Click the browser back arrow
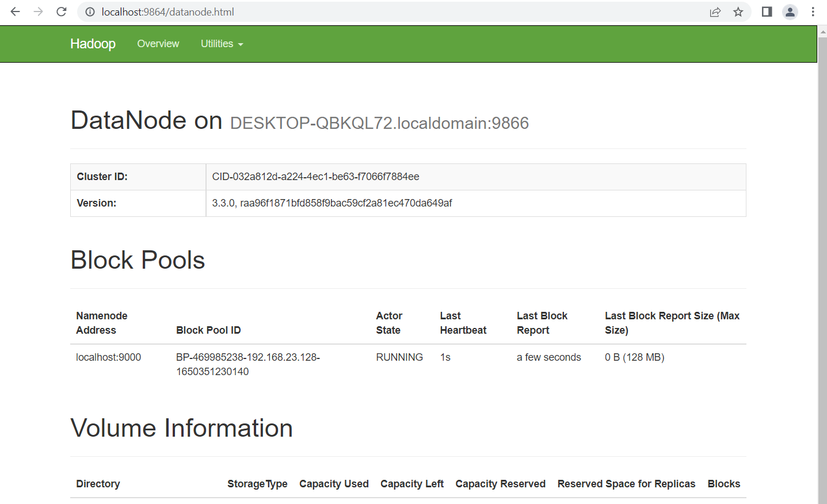This screenshot has width=827, height=504. [x=16, y=12]
